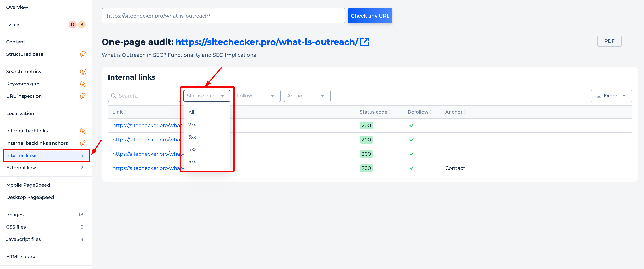Click 200 status badge in the Contact row
644x269 pixels.
click(x=366, y=168)
